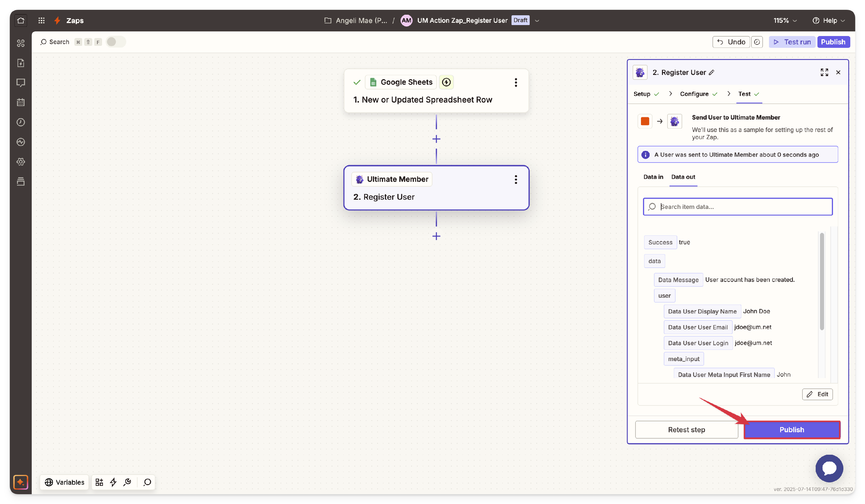The height and width of the screenshot is (504, 865).
Task: Open the notes comment icon in sidebar
Action: click(20, 83)
